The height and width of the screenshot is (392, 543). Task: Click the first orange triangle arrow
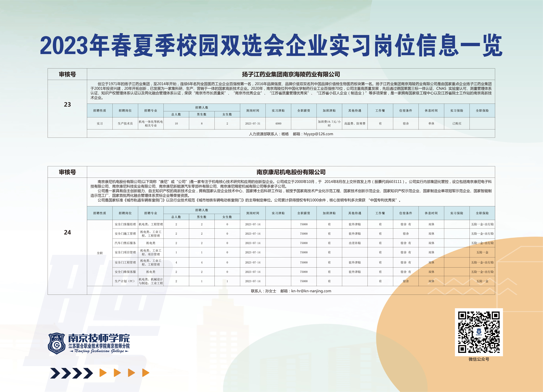(x=103, y=373)
